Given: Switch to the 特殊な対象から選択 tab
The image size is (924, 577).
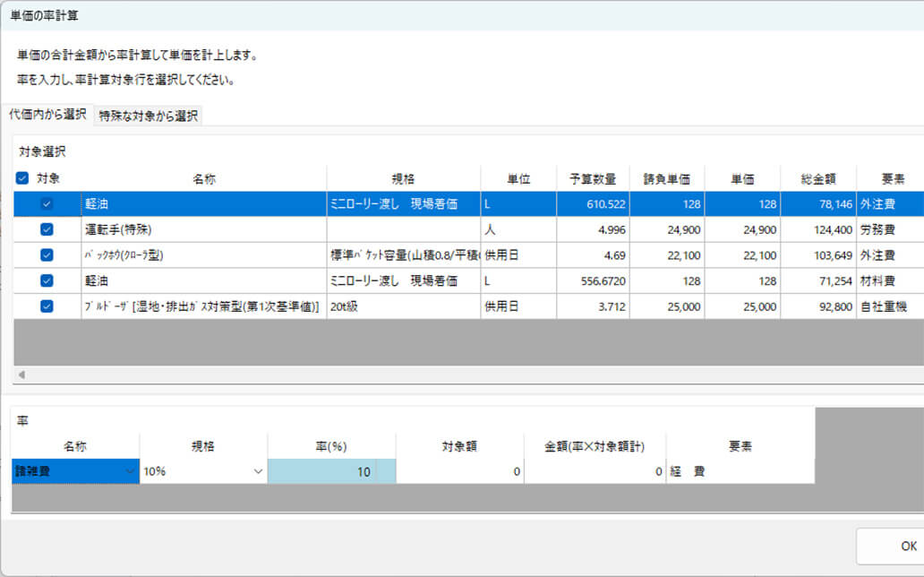Looking at the screenshot, I should click(x=146, y=116).
